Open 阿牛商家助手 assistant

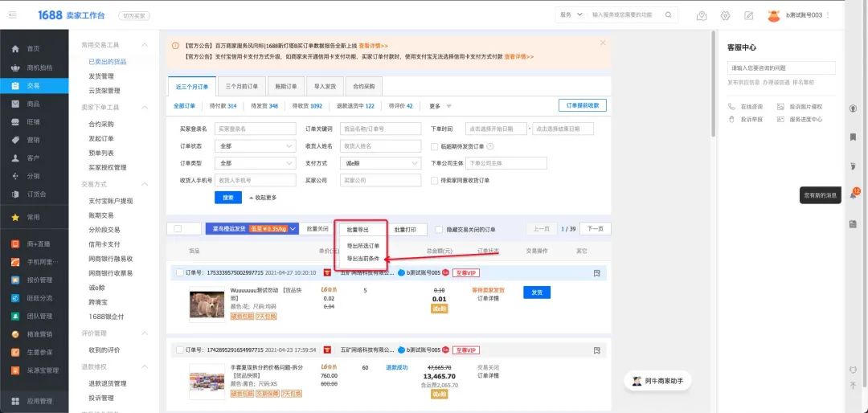(657, 380)
